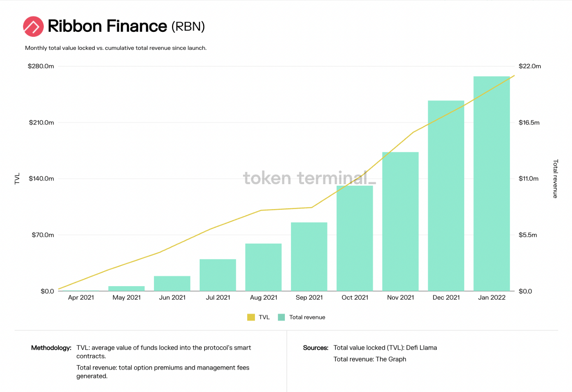
Task: Click the Ribbon Finance red logo icon
Action: click(x=34, y=27)
